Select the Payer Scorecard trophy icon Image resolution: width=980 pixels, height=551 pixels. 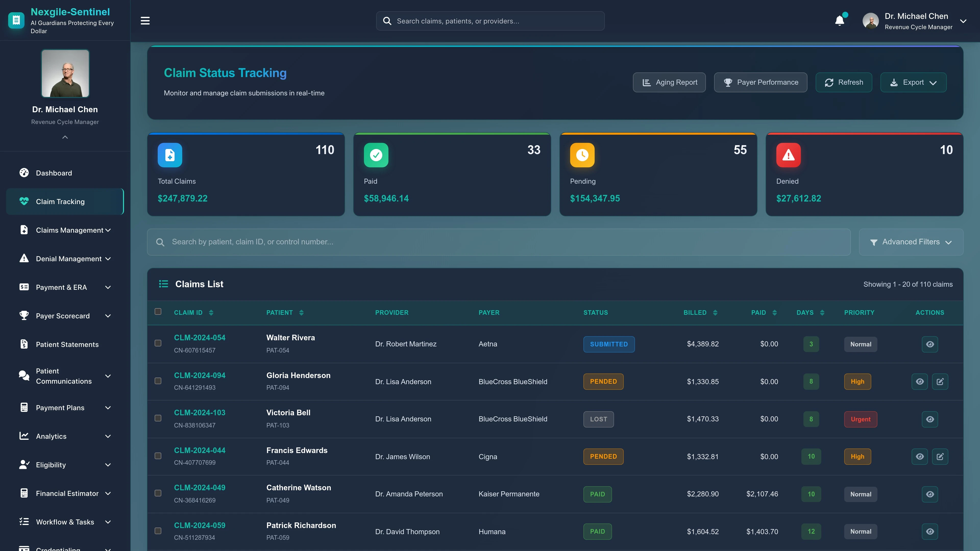click(x=23, y=316)
